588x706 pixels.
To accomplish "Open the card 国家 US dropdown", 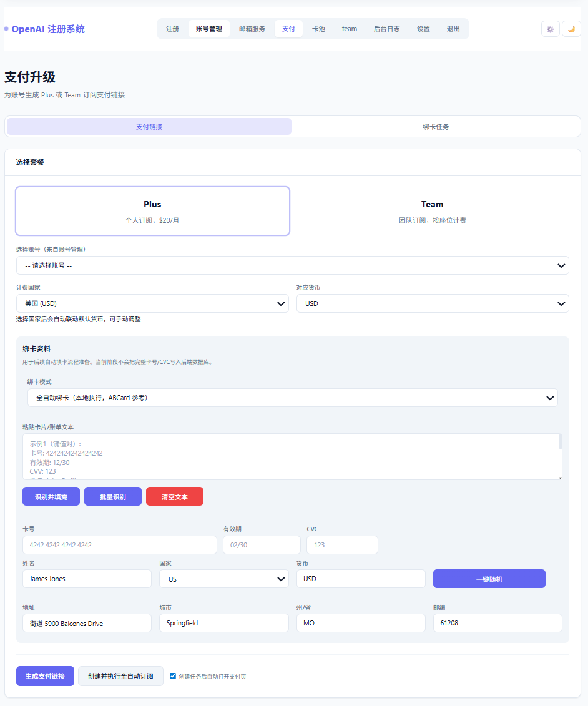I will (223, 579).
